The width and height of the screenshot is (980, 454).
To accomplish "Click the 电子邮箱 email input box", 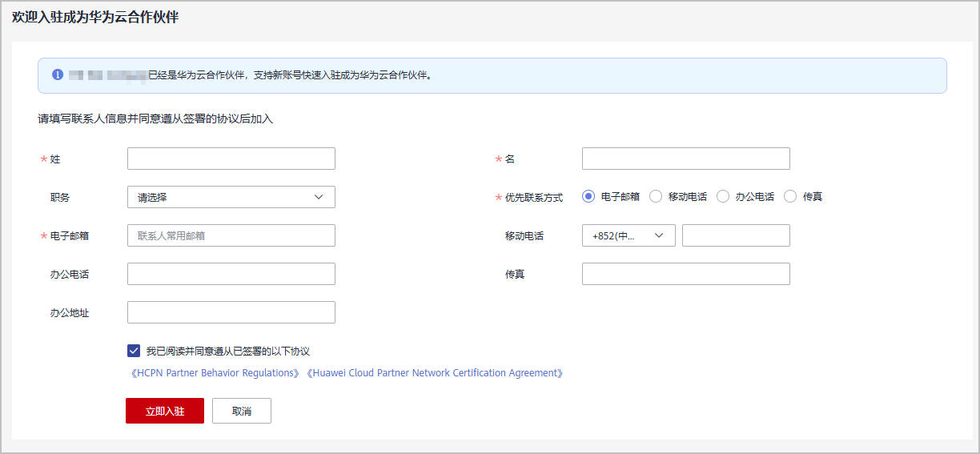I will pyautogui.click(x=231, y=235).
